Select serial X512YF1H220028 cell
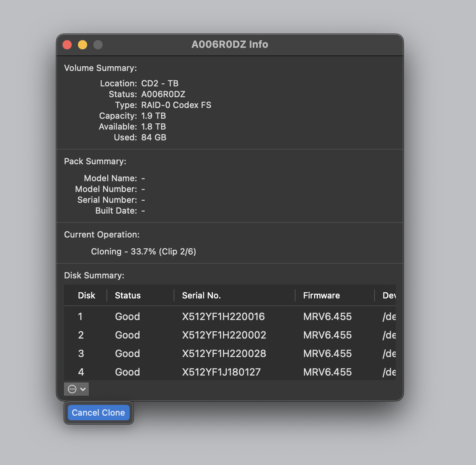Image resolution: width=476 pixels, height=465 pixels. (224, 354)
